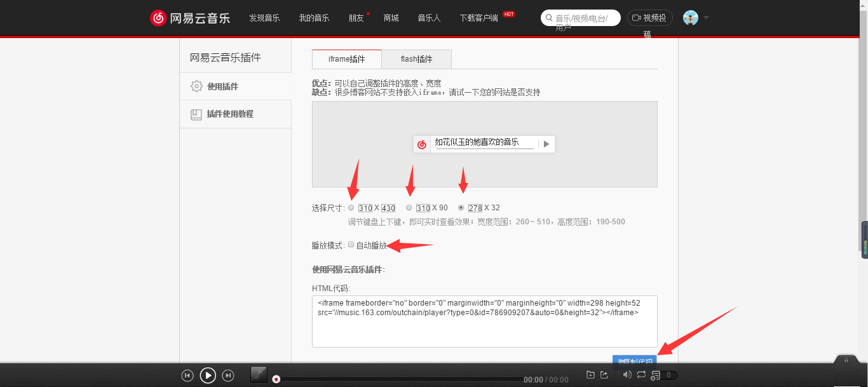Select 使用插件 in sidebar
Image resolution: width=868 pixels, height=387 pixels.
[x=235, y=86]
